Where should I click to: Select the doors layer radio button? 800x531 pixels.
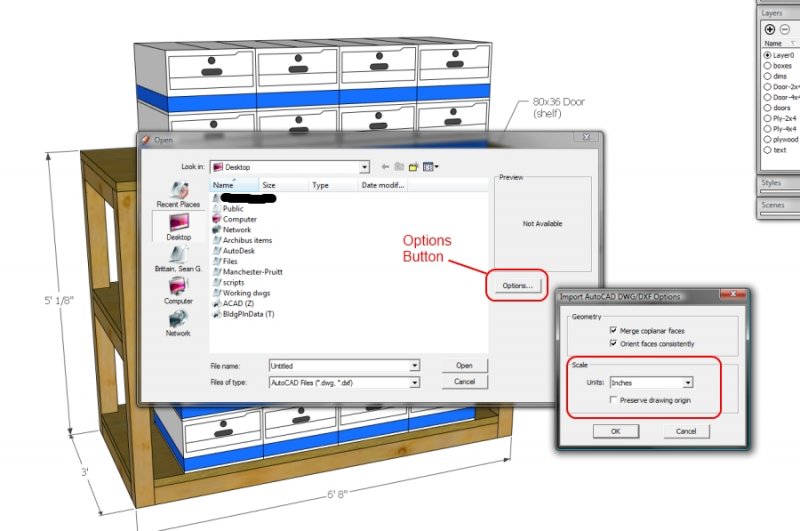tap(767, 108)
